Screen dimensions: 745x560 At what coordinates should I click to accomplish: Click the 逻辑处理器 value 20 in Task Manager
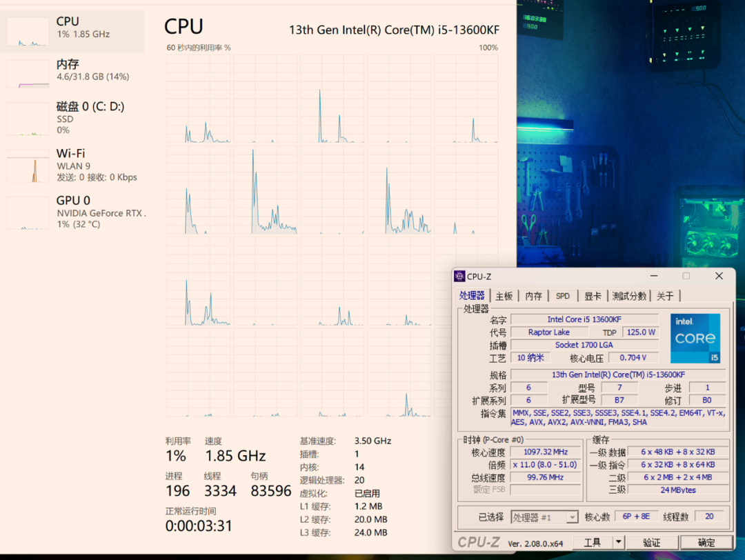[359, 480]
